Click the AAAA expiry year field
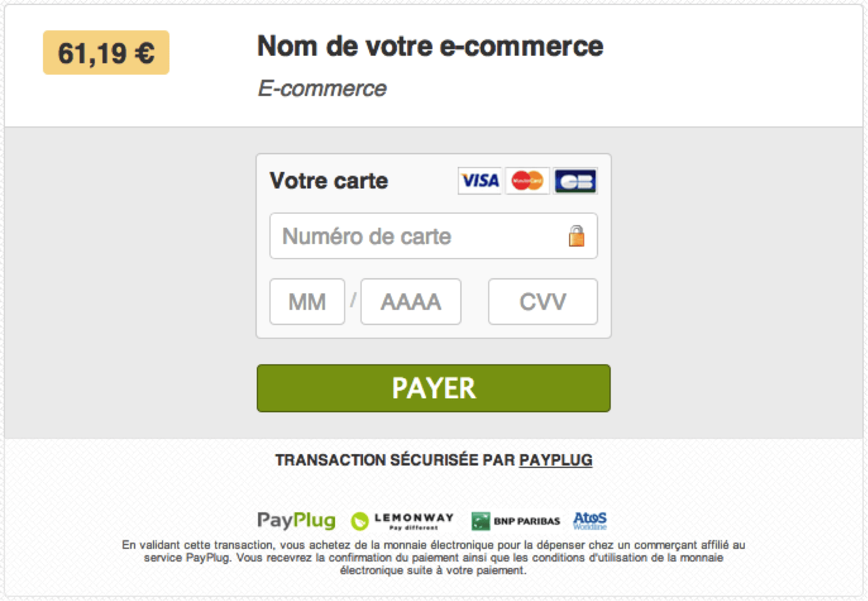The height and width of the screenshot is (601, 868). pos(410,301)
